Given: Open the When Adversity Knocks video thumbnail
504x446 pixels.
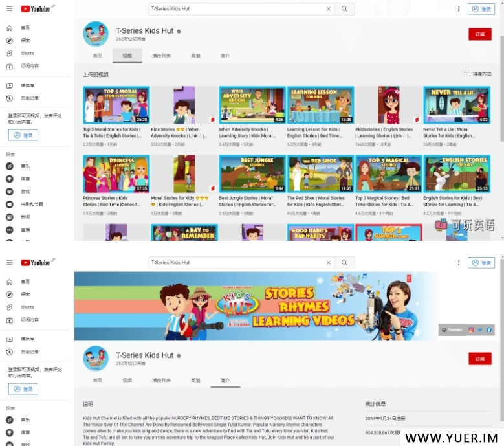Looking at the screenshot, I should 252,105.
